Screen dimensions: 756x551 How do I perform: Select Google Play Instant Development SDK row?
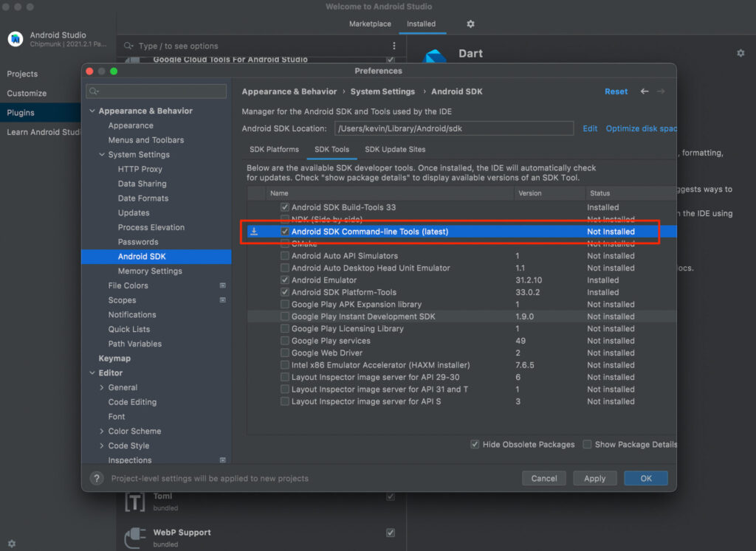(462, 316)
